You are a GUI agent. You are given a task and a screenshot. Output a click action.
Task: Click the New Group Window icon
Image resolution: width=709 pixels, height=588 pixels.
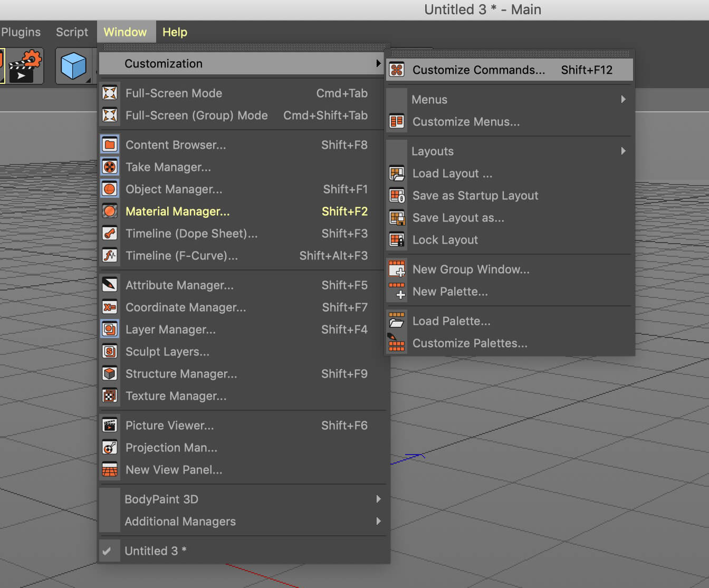397,269
